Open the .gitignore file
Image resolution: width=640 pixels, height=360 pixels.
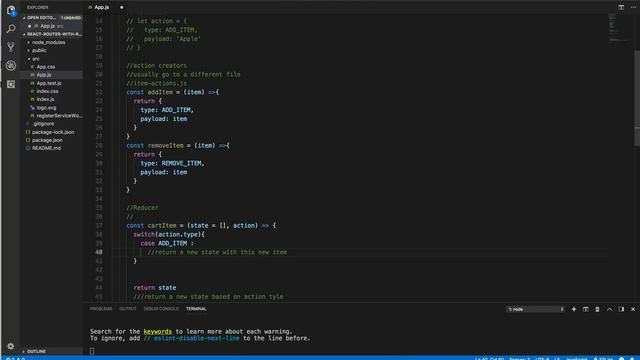pyautogui.click(x=43, y=124)
